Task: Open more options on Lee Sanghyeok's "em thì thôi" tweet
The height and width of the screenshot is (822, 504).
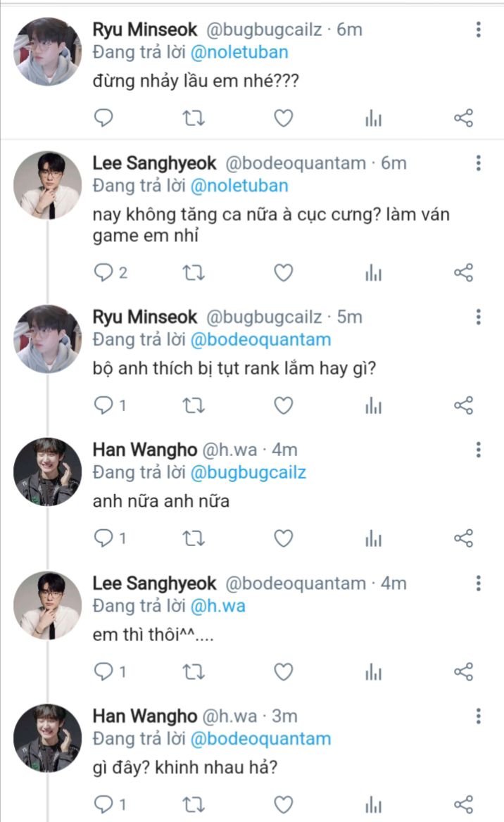Action: point(479,583)
